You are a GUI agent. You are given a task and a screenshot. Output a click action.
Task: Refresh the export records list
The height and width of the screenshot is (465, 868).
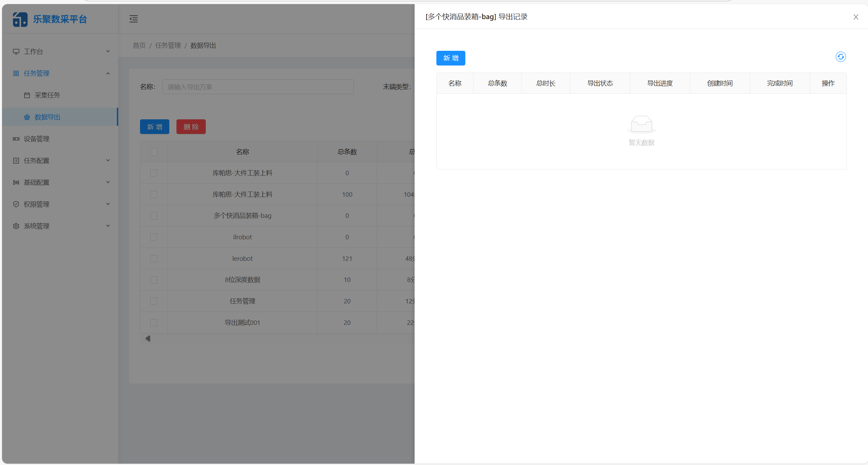[840, 57]
